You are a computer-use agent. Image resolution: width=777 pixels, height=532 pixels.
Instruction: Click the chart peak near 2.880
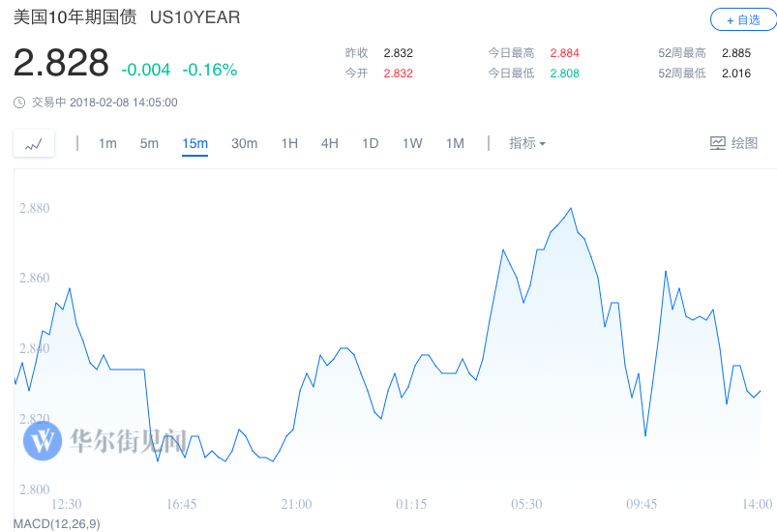(x=572, y=208)
